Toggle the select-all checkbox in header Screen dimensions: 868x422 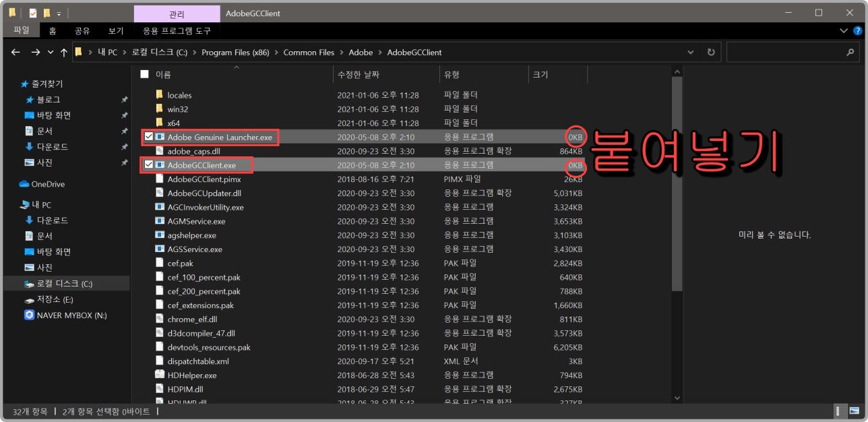[144, 74]
